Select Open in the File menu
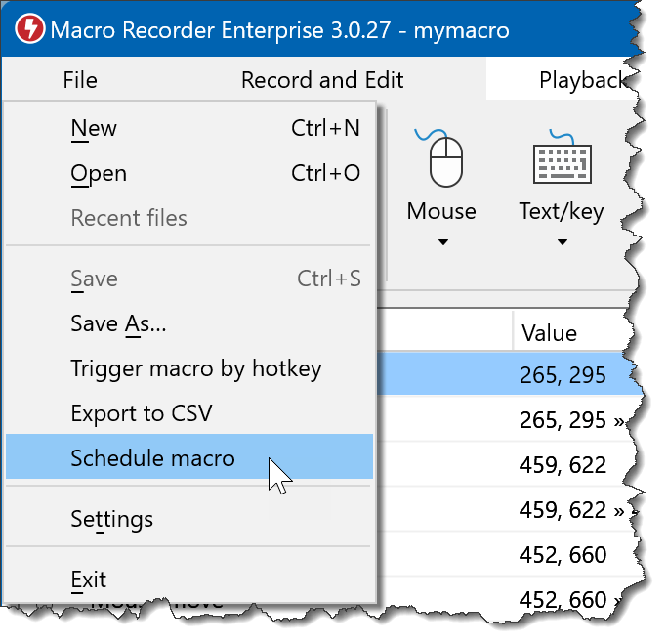Viewport: 667px width, 644px height. point(99,173)
